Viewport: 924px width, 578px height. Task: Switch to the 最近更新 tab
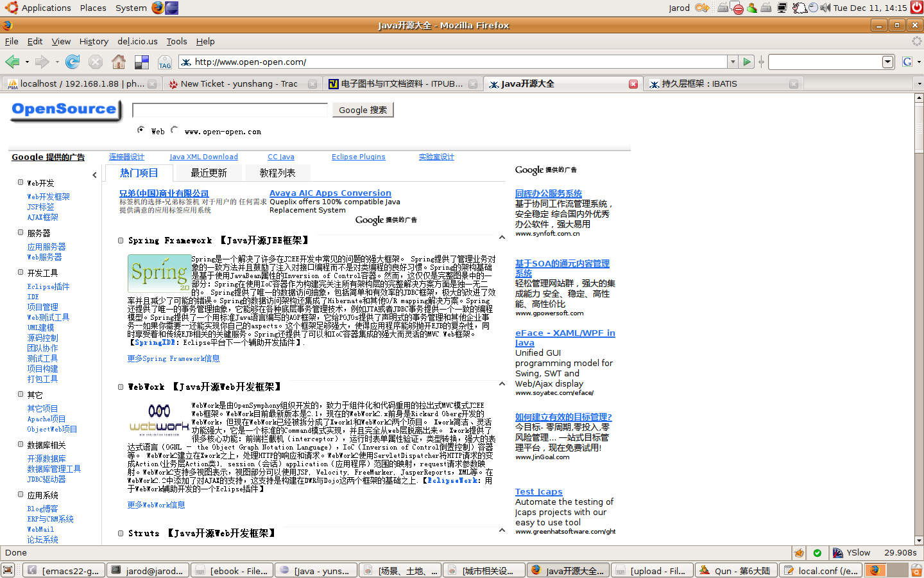(209, 173)
